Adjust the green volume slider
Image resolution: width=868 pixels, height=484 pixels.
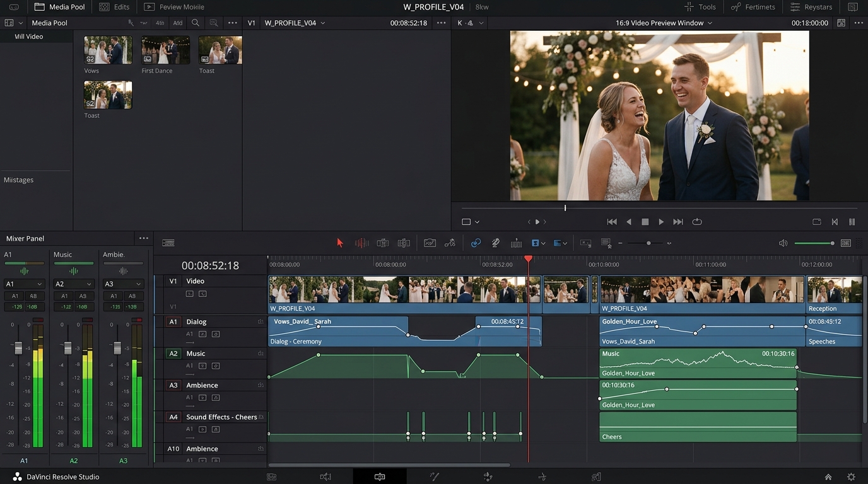click(814, 243)
